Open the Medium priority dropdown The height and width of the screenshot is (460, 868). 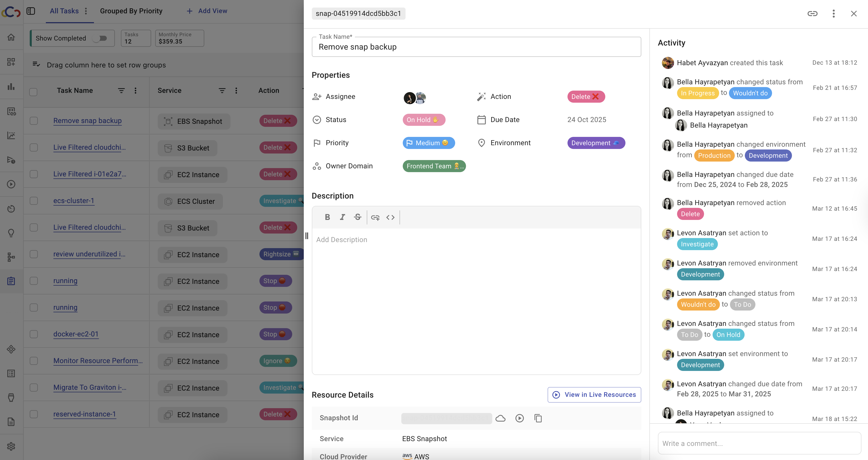[428, 143]
